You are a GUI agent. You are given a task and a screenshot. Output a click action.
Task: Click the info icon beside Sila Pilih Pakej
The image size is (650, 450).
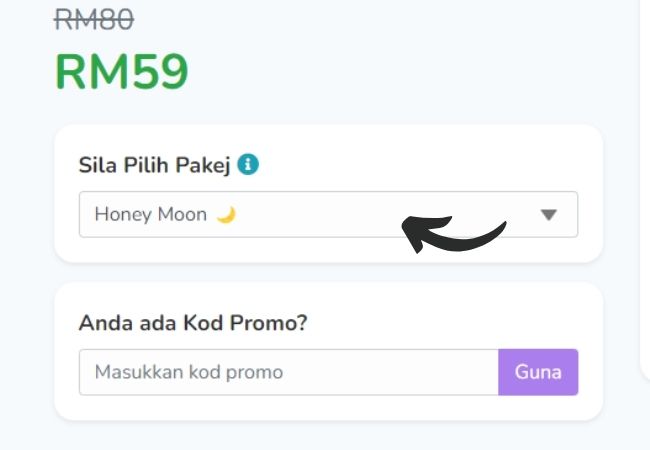pyautogui.click(x=248, y=165)
